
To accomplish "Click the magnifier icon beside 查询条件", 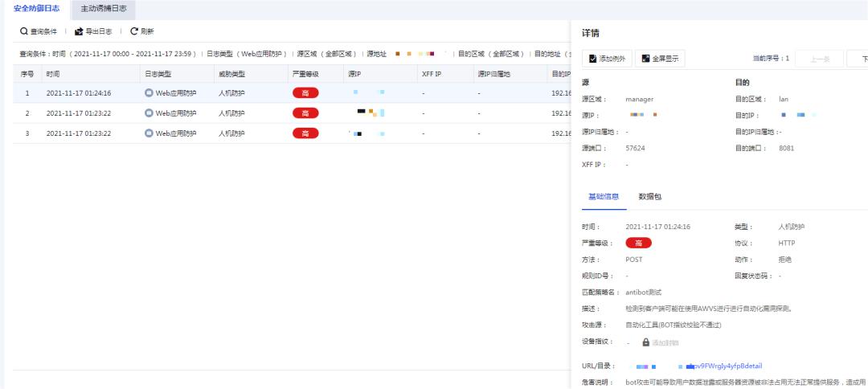I will 25,31.
